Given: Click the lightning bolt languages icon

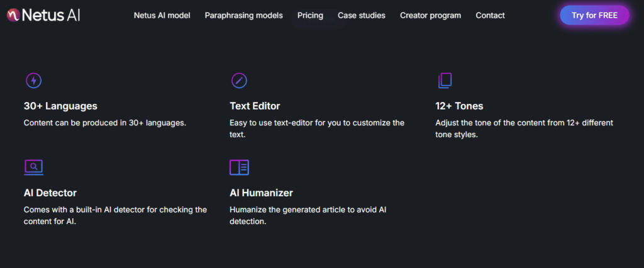Looking at the screenshot, I should click(x=33, y=81).
